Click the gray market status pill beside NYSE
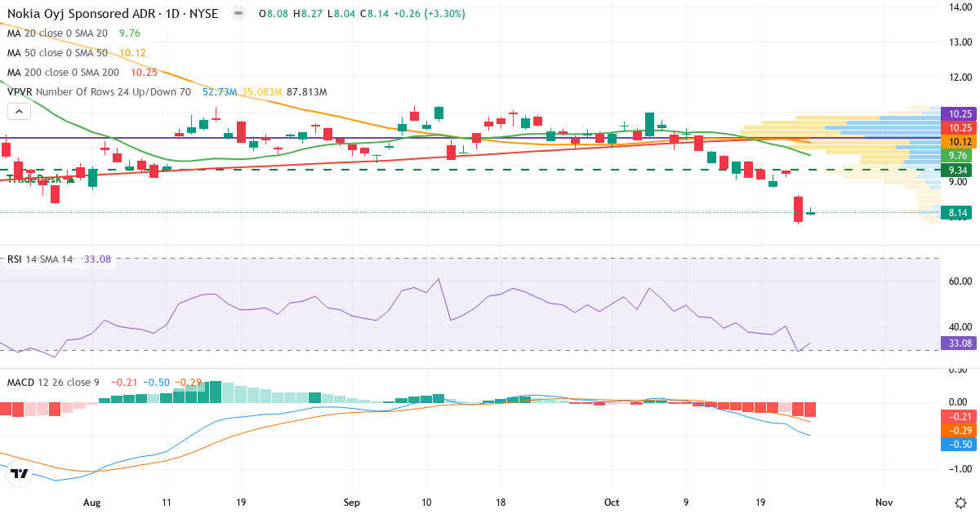Viewport: 980px width, 514px height. (238, 14)
